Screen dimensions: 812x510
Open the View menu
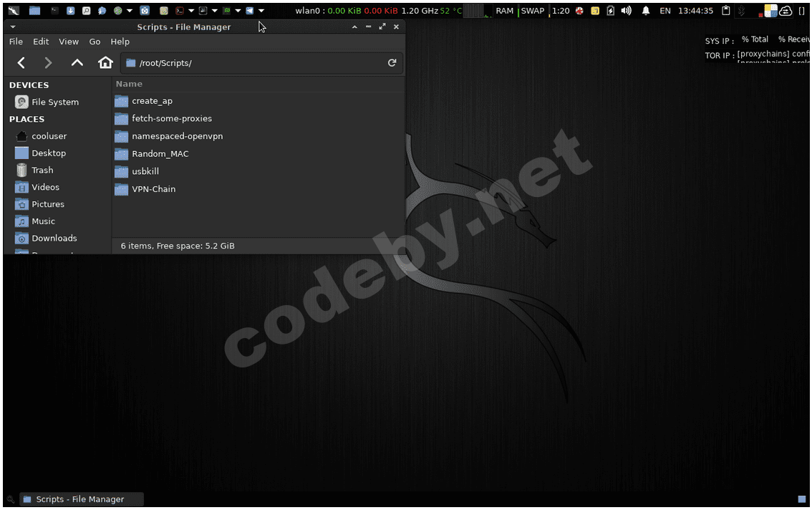pyautogui.click(x=68, y=42)
